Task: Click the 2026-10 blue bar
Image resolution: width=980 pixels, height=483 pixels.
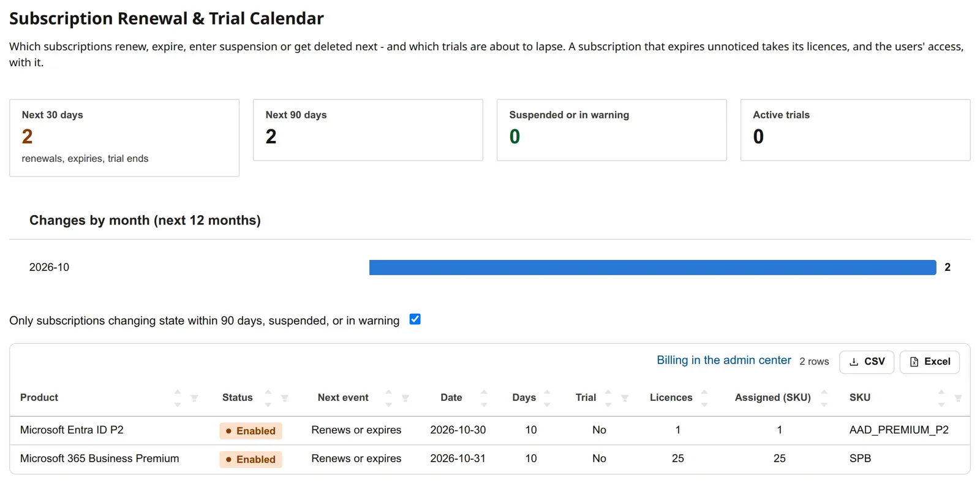Action: click(653, 267)
